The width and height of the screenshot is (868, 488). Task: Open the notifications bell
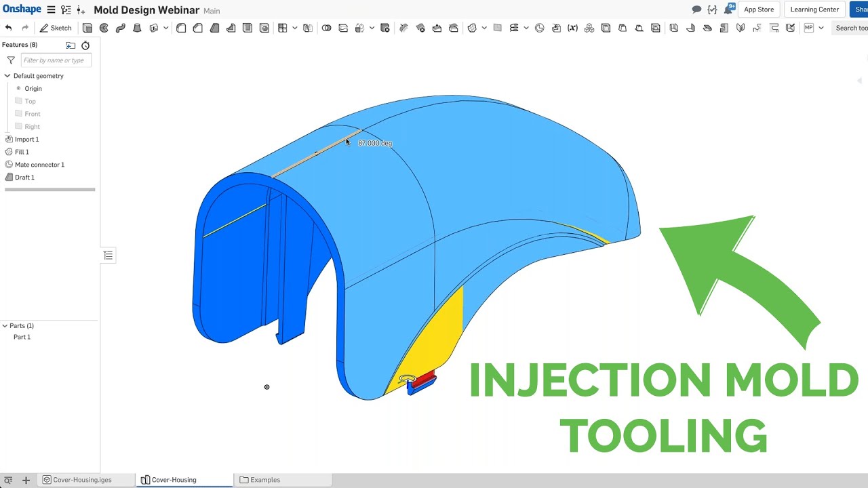tap(729, 9)
